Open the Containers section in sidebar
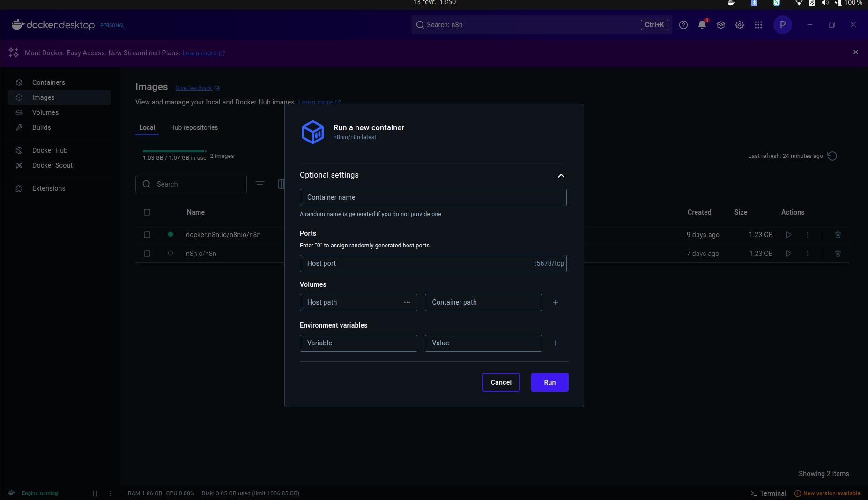The image size is (868, 500). [x=48, y=82]
